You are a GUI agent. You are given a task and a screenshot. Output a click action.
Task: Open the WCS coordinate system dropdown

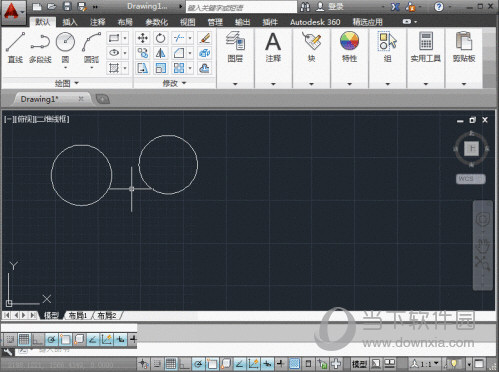point(470,179)
